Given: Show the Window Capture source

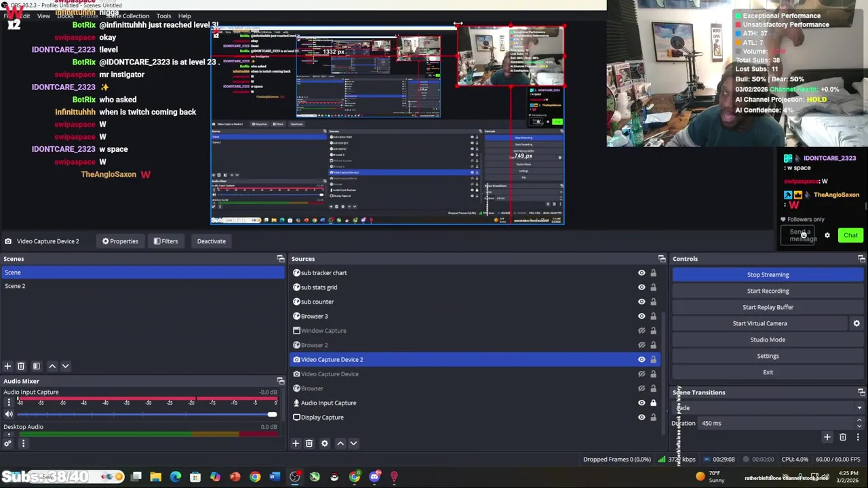Looking at the screenshot, I should pyautogui.click(x=642, y=331).
